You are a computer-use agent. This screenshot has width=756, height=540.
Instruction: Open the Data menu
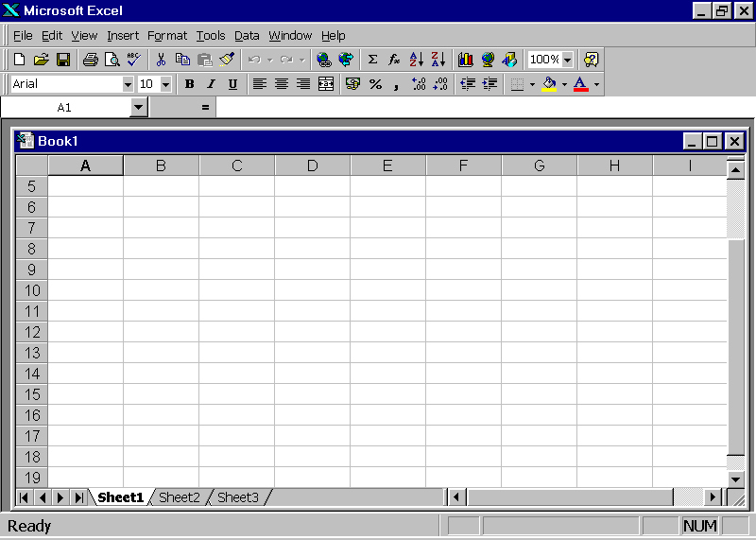[x=247, y=36]
